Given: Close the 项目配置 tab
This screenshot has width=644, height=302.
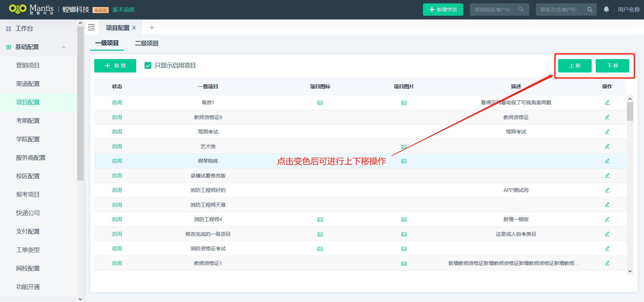Looking at the screenshot, I should [x=134, y=28].
